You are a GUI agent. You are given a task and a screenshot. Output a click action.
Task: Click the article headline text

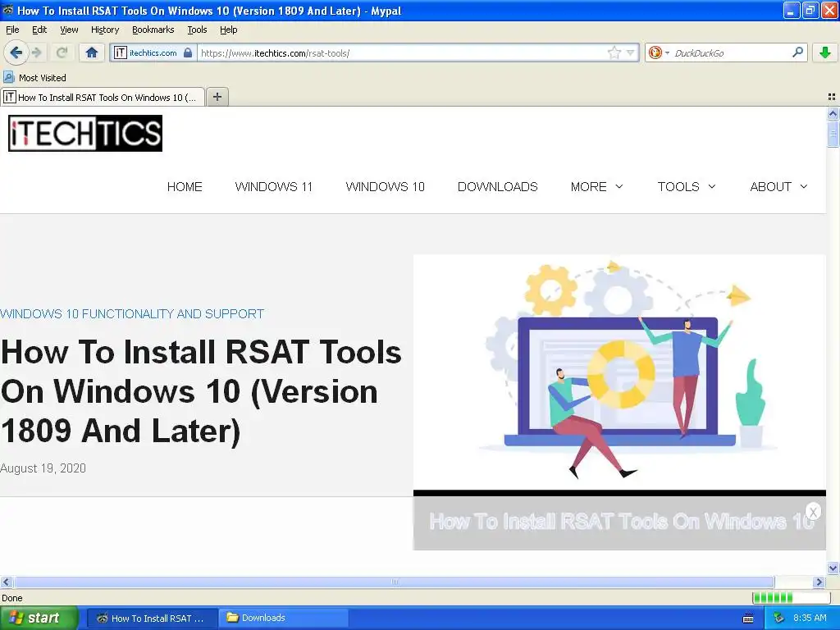[x=201, y=391]
